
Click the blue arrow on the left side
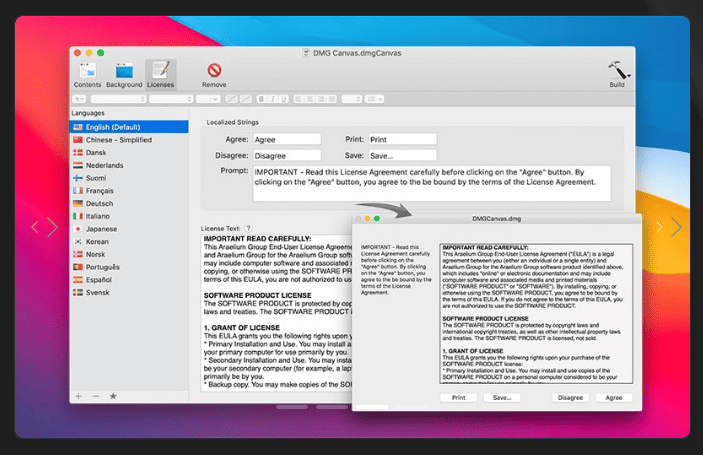(x=52, y=227)
